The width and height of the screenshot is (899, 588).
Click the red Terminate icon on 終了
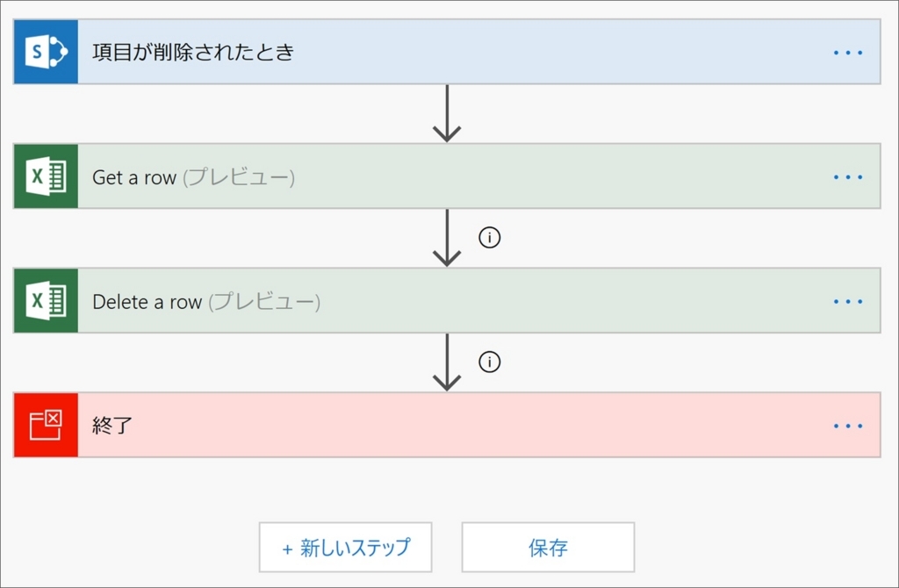pos(45,426)
